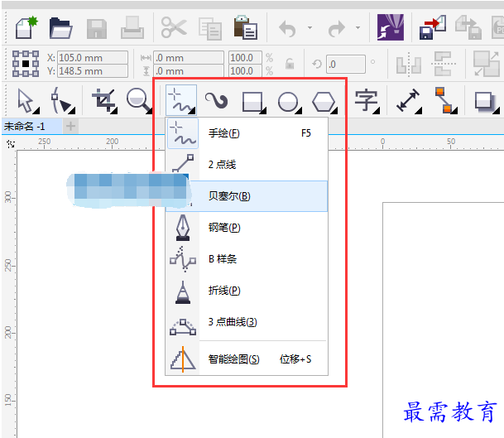
Task: Select the Rectangle tool
Action: (x=253, y=103)
